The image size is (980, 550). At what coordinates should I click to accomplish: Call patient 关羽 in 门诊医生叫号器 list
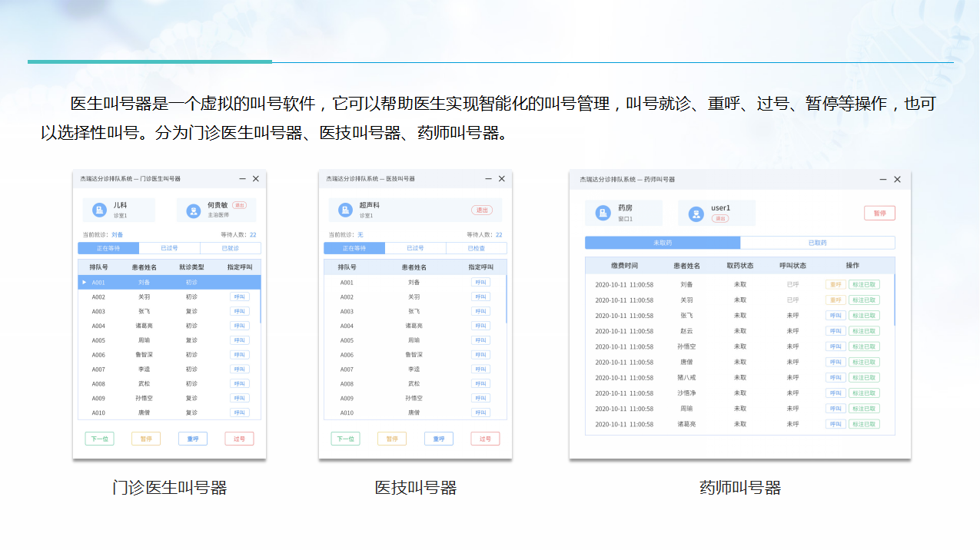tap(240, 297)
